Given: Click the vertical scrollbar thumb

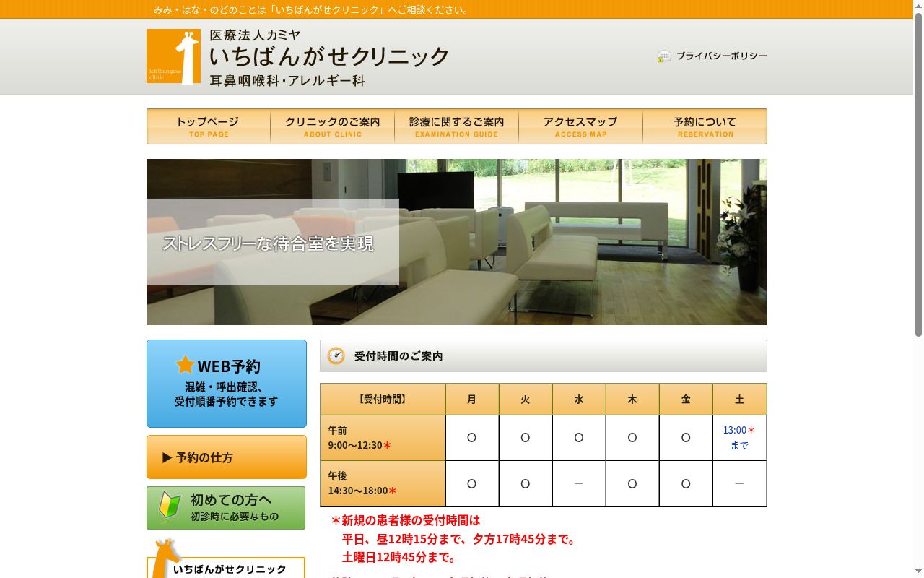Looking at the screenshot, I should (918, 173).
